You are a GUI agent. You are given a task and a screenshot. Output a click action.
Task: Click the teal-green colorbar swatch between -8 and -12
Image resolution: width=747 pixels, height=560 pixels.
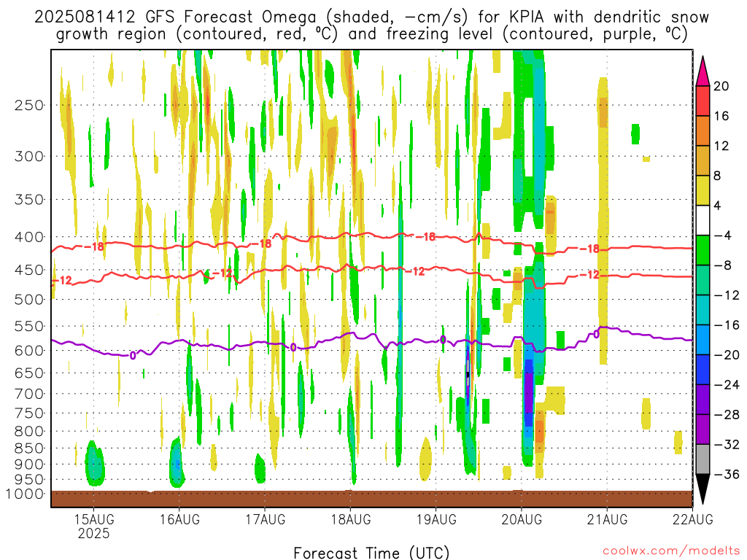(x=703, y=280)
